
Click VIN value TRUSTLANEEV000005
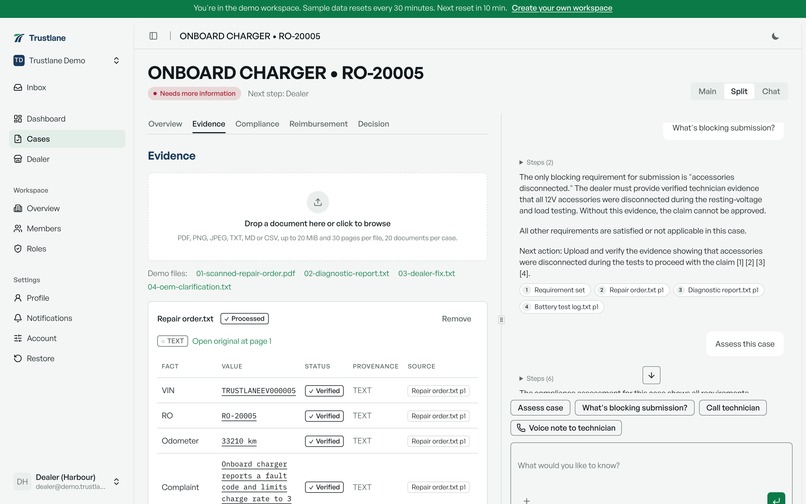click(x=259, y=391)
